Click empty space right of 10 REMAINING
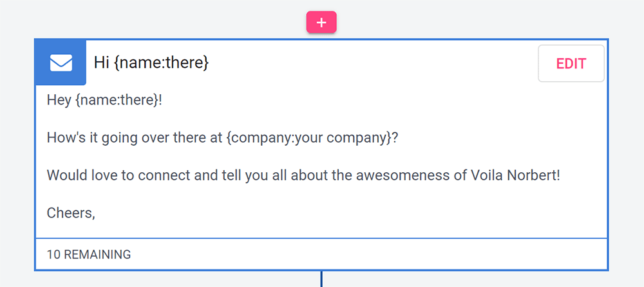The height and width of the screenshot is (287, 644). [x=370, y=255]
